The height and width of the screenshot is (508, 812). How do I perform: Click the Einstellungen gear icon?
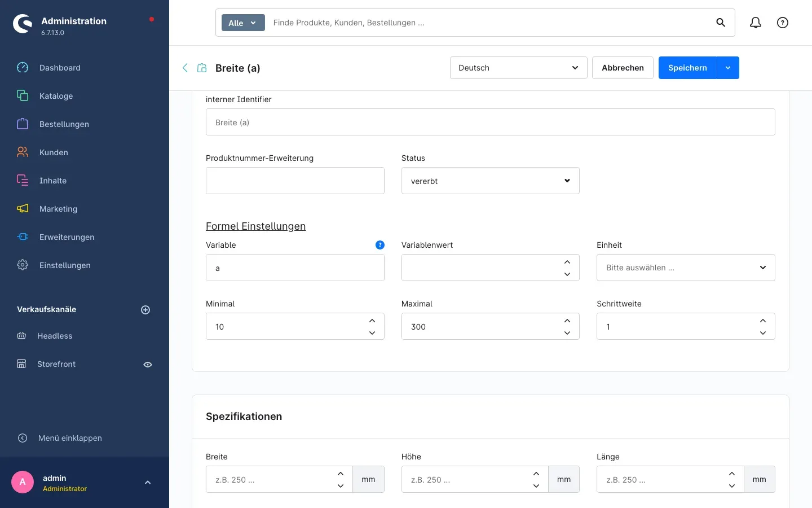[x=23, y=265]
